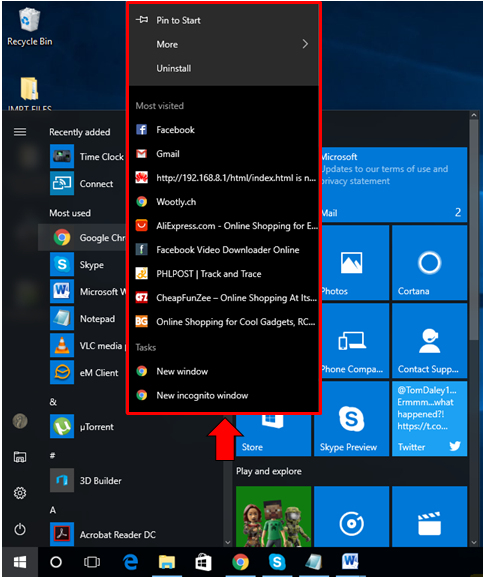Launch Microsoft Edge from taskbar
Screen dimensions: 484x578
pyautogui.click(x=130, y=562)
